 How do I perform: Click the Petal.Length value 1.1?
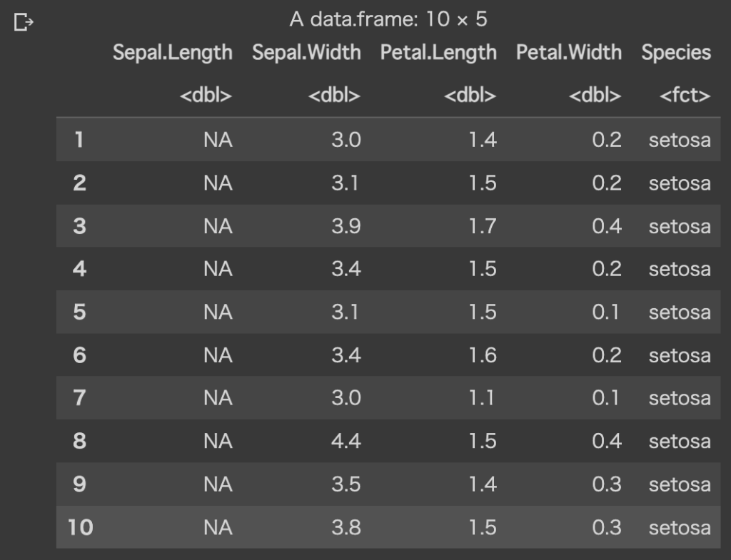click(x=483, y=398)
